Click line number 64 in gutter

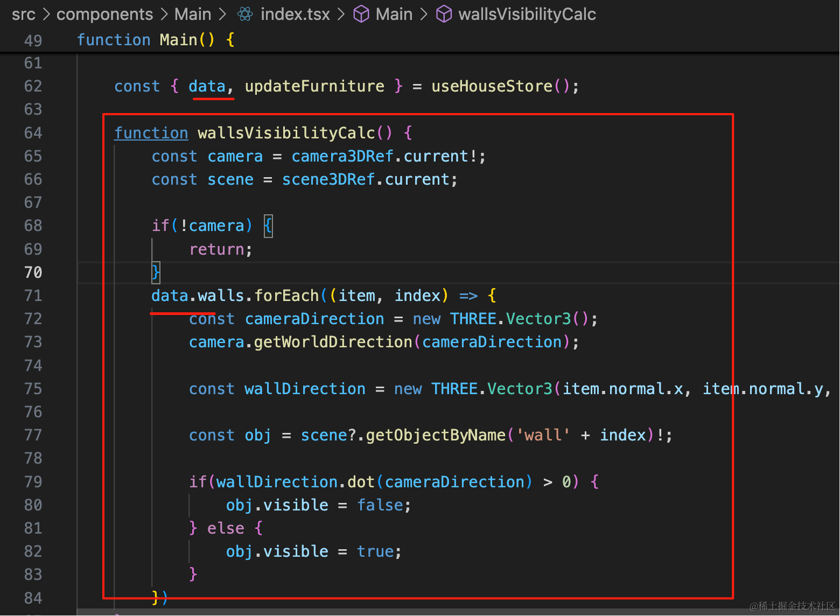33,133
